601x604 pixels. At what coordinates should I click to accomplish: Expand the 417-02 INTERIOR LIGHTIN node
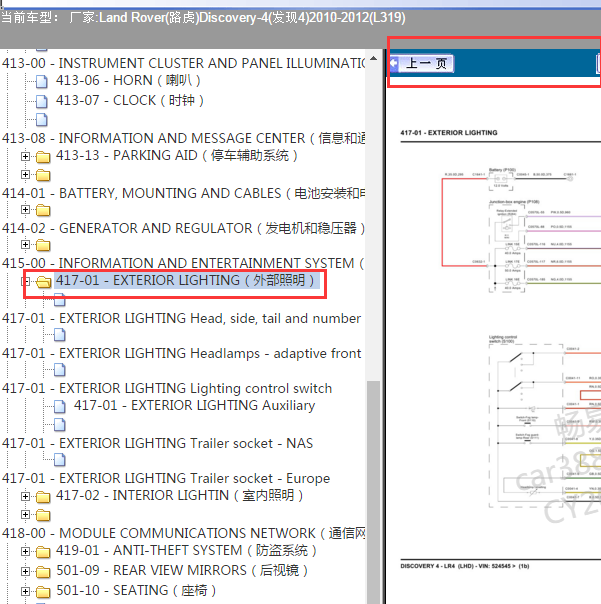pos(25,496)
